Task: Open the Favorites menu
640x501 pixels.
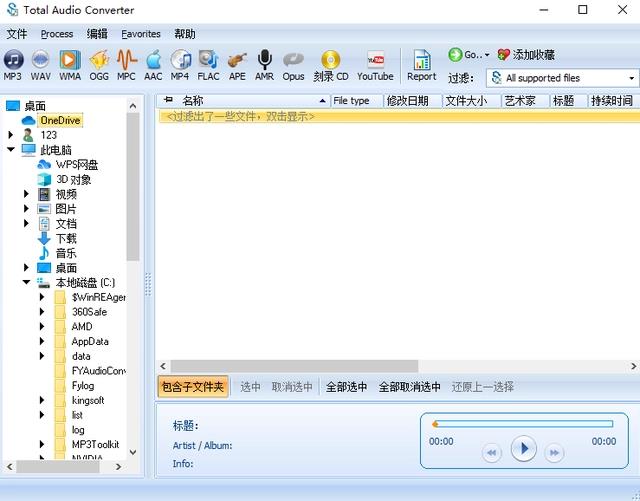Action: 141,34
